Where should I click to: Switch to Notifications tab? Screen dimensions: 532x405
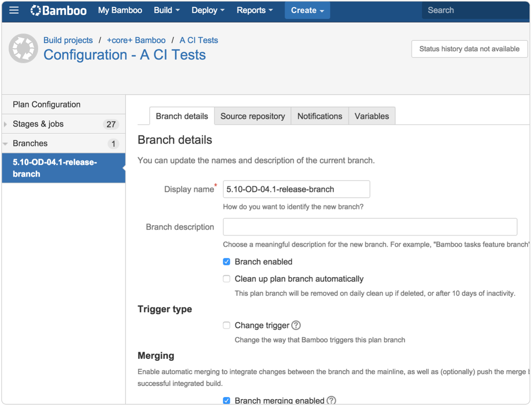320,116
